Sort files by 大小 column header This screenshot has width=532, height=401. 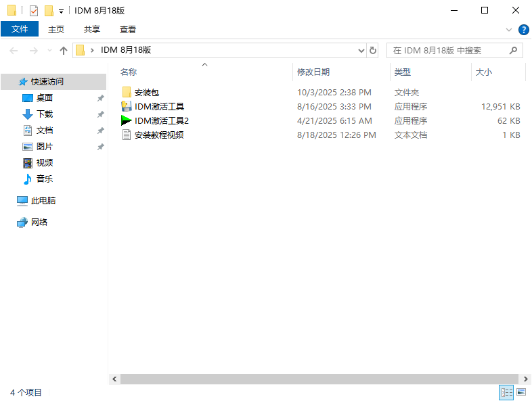click(484, 72)
